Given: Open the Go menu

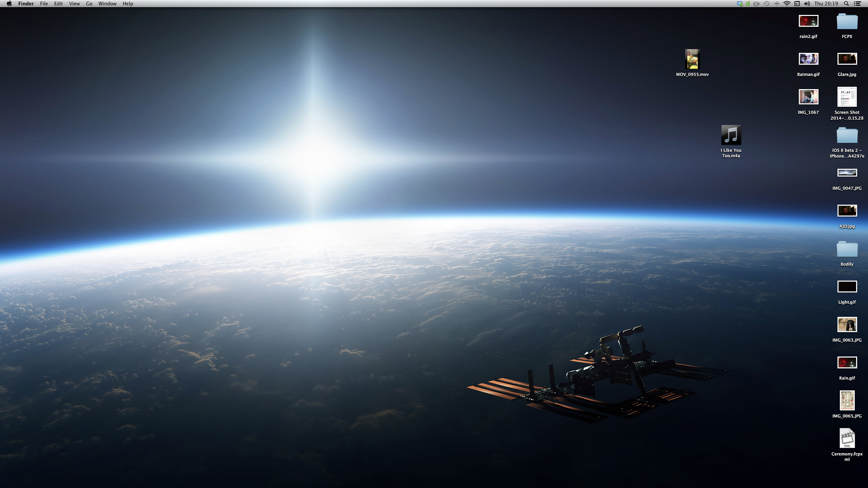Looking at the screenshot, I should (x=89, y=4).
